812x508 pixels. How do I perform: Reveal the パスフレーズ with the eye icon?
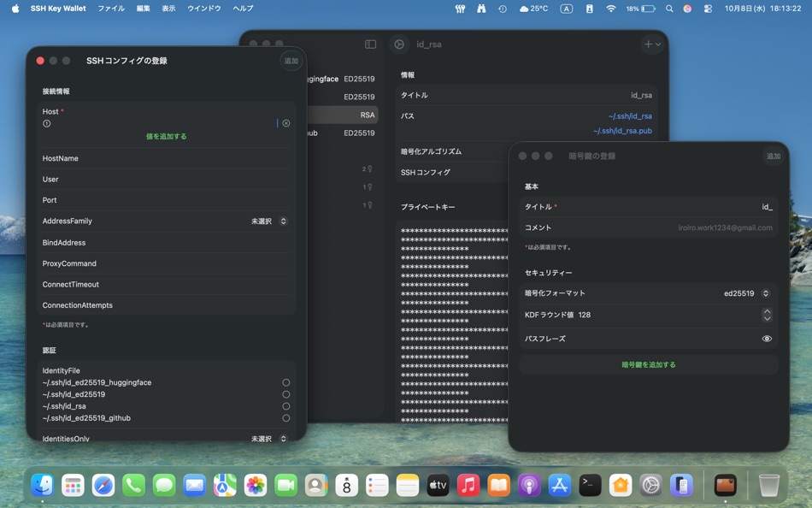coord(767,338)
